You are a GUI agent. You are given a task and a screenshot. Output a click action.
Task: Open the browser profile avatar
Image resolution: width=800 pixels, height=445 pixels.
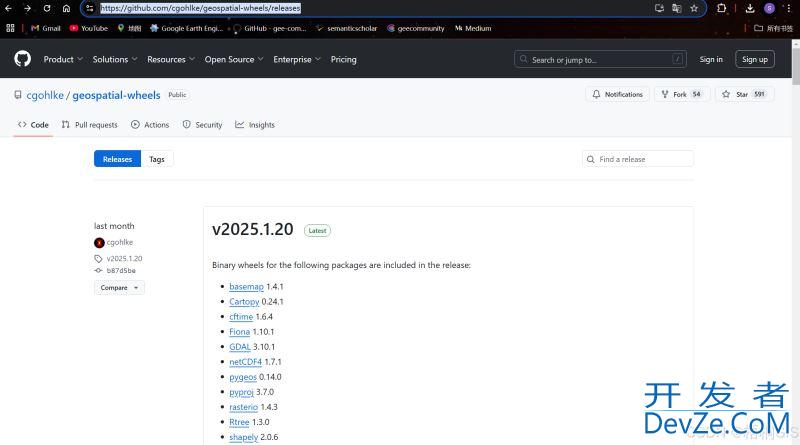(769, 8)
